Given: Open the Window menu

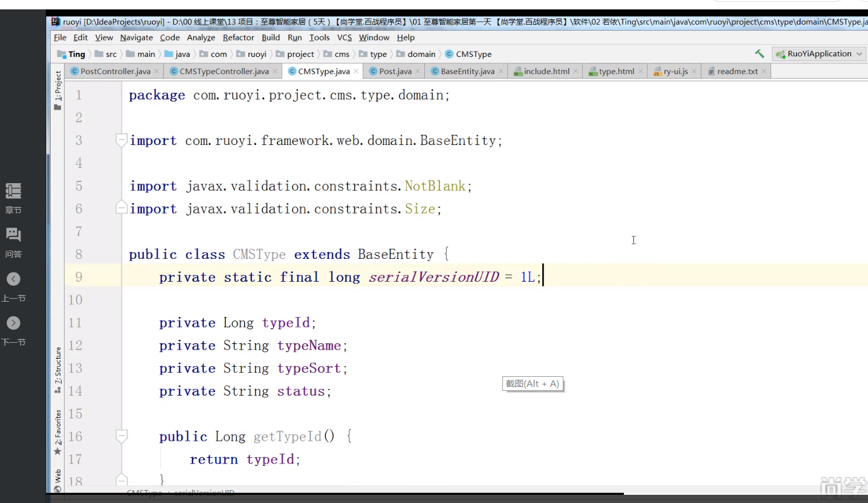Looking at the screenshot, I should click(374, 38).
